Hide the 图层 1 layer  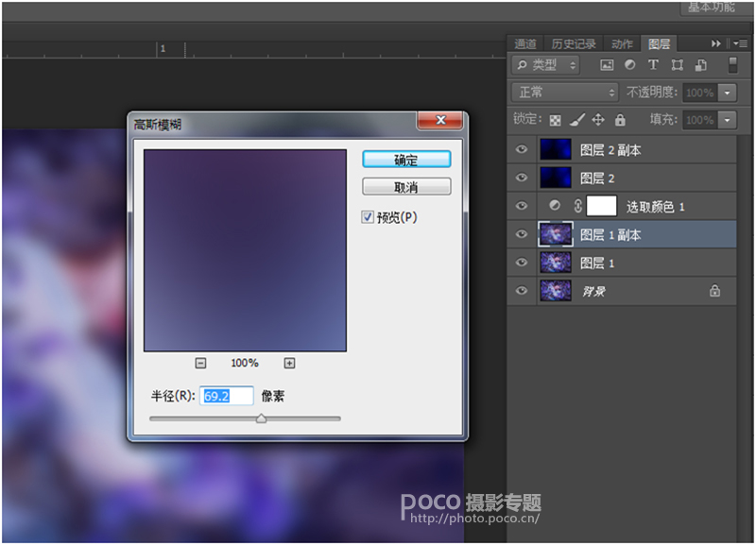coord(522,263)
